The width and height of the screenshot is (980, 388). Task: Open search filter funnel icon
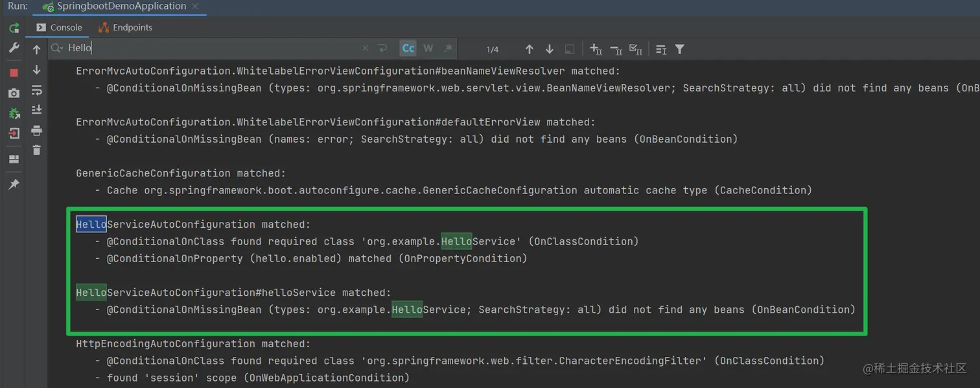click(x=680, y=49)
